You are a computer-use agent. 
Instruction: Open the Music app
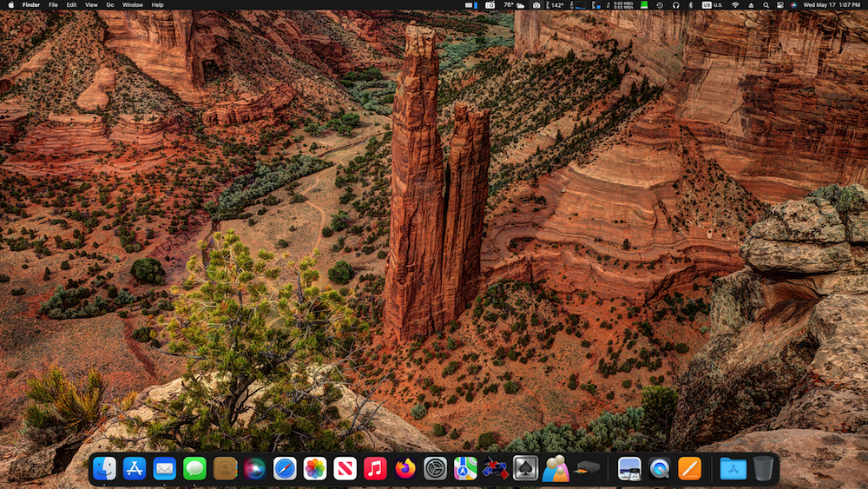pos(375,468)
